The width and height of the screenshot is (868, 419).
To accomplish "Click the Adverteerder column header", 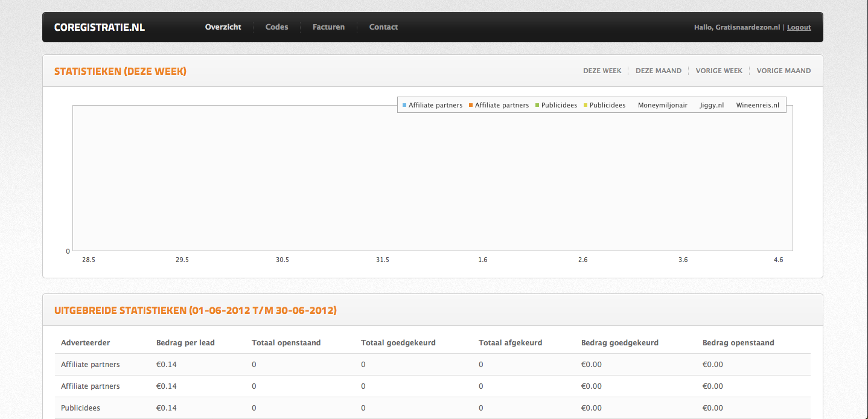I will [x=86, y=342].
